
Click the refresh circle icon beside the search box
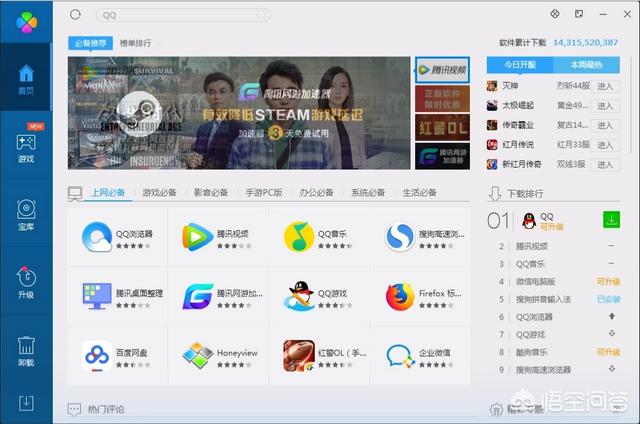point(75,15)
